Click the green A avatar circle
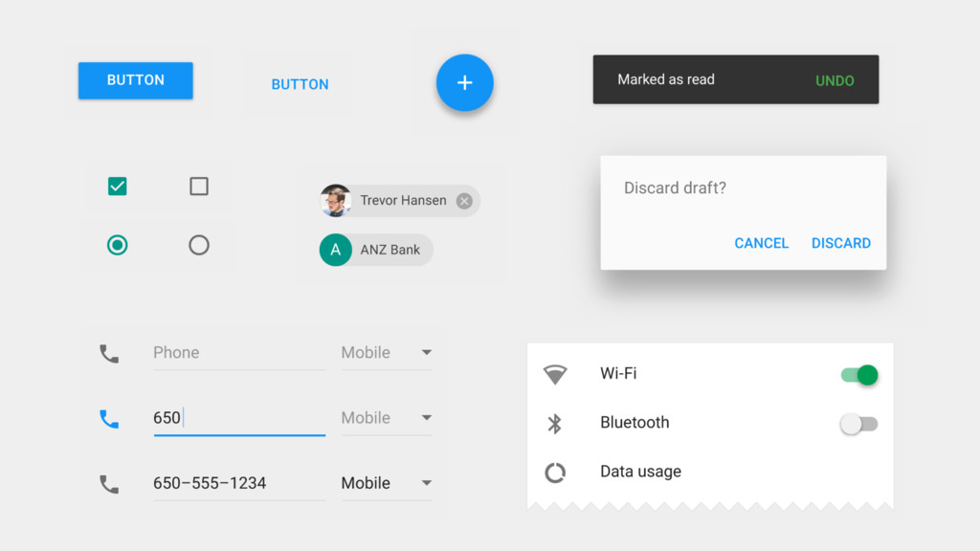Image resolution: width=980 pixels, height=551 pixels. (x=336, y=250)
